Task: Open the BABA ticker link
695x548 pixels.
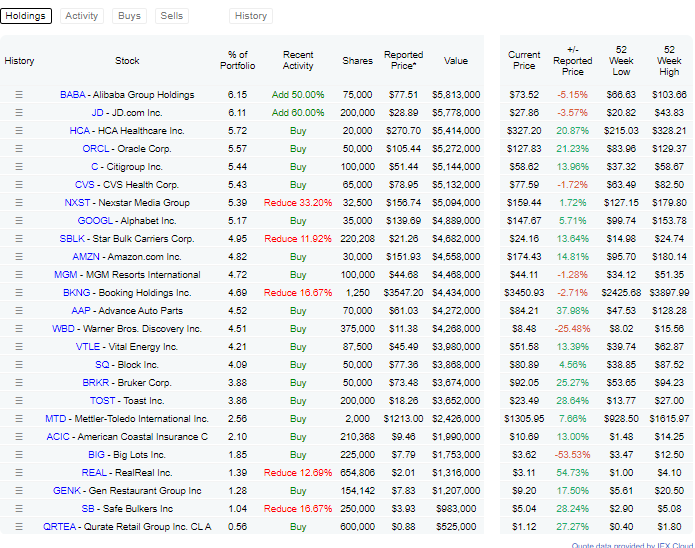Action: [72, 94]
